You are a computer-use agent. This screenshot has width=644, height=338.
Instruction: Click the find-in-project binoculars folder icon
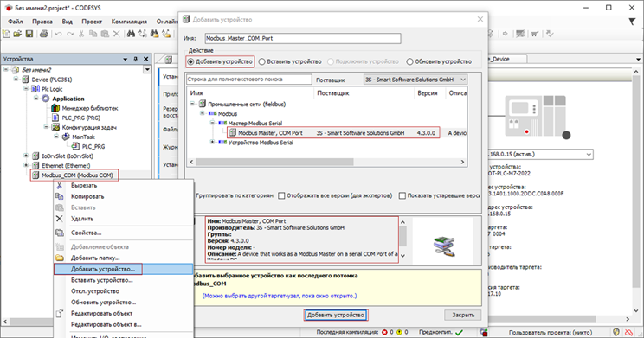coord(154,34)
